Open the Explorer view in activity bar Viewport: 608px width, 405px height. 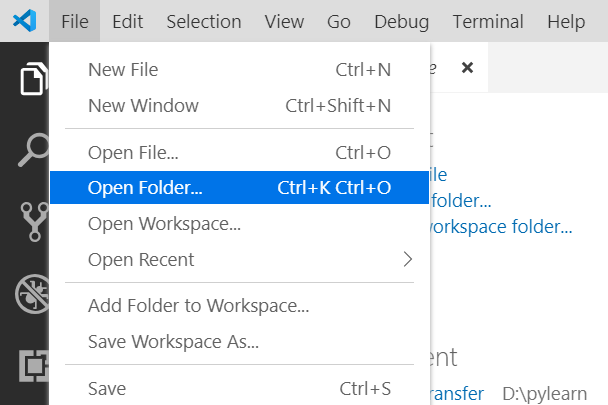click(x=34, y=78)
